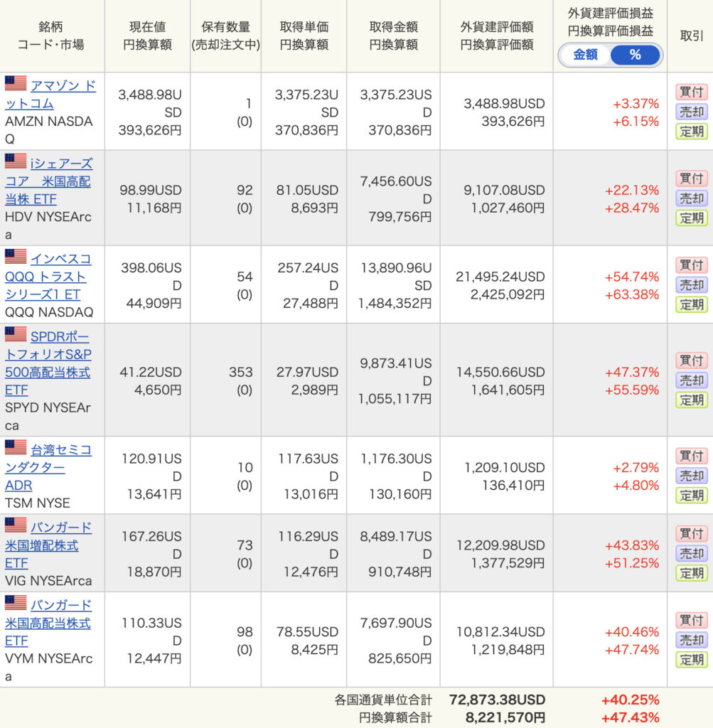Click 売却 for the AMZN row
Image resolution: width=713 pixels, height=728 pixels.
point(691,112)
